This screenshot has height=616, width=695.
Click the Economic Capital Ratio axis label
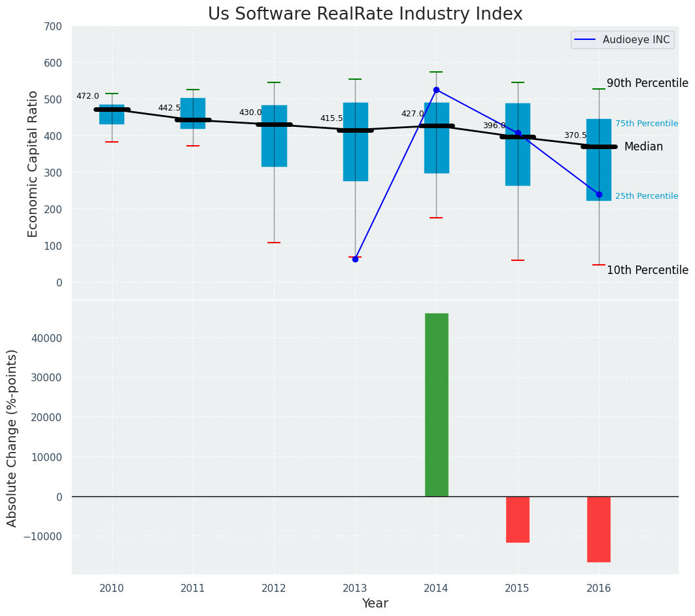33,163
